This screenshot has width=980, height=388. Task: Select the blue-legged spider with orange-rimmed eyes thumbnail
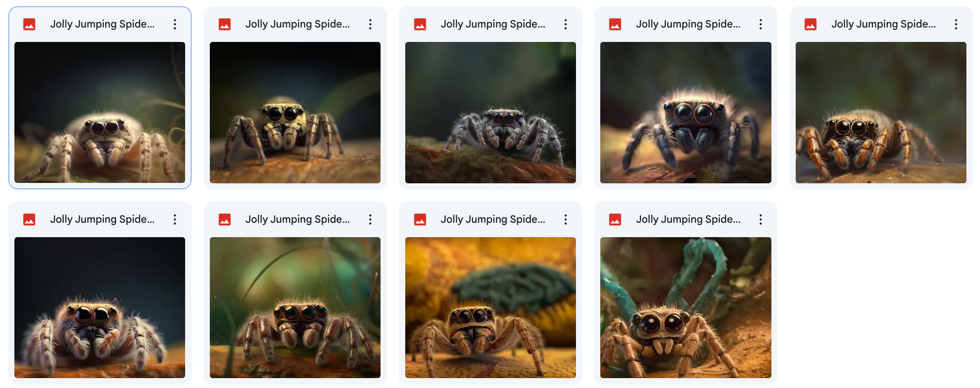pos(686,112)
